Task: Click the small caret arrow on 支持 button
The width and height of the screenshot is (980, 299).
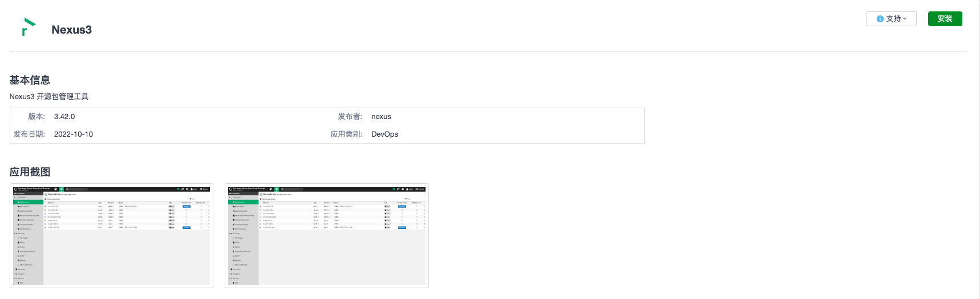Action: click(905, 19)
